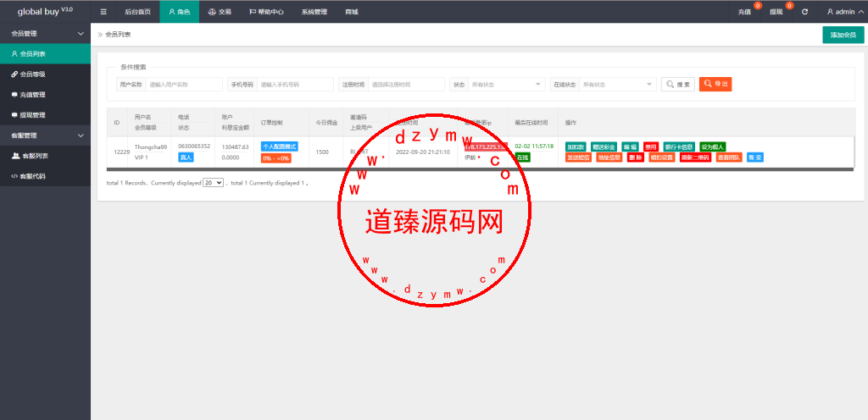The width and height of the screenshot is (868, 420).
Task: Open the 在线状态 dropdown filter
Action: [618, 85]
